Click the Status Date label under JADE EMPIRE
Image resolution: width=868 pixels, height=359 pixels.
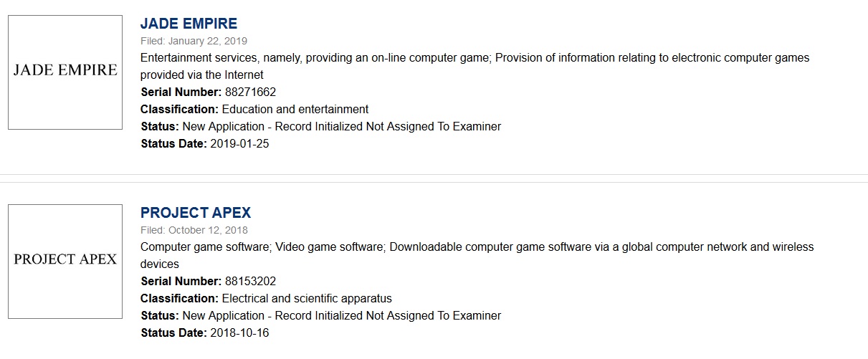click(x=173, y=143)
